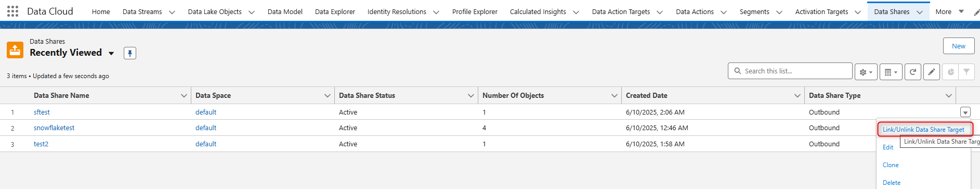Click the orange Data Shares object icon
Image resolution: width=980 pixels, height=189 pixels.
[x=15, y=50]
